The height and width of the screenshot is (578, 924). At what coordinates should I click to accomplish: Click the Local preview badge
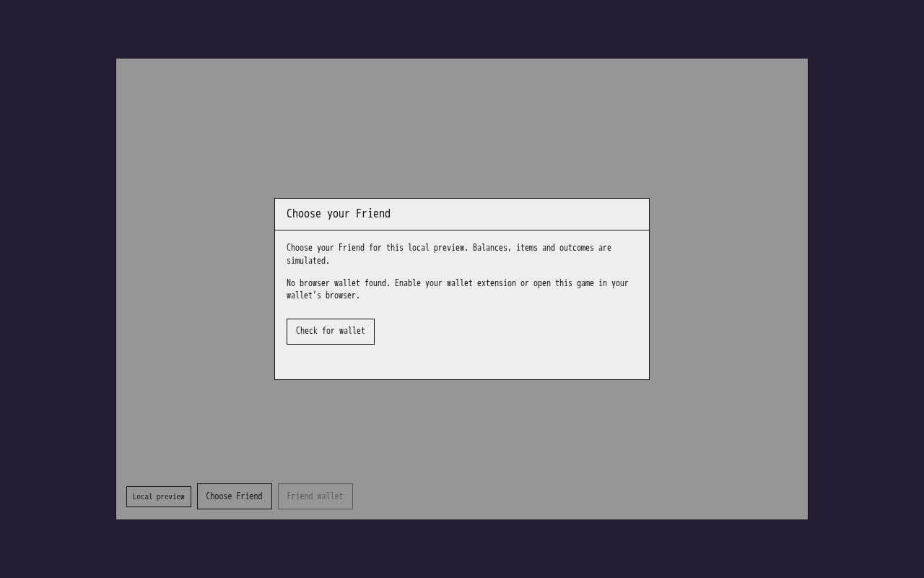[x=159, y=496]
